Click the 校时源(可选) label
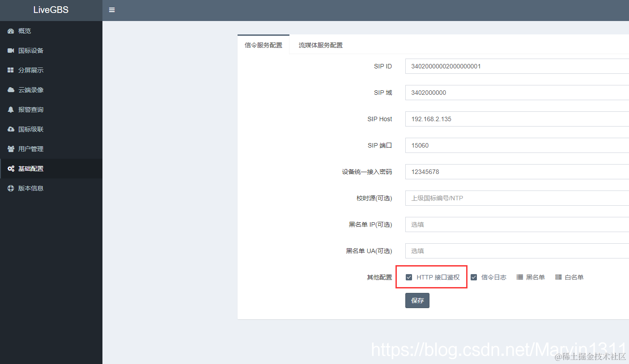 (374, 198)
